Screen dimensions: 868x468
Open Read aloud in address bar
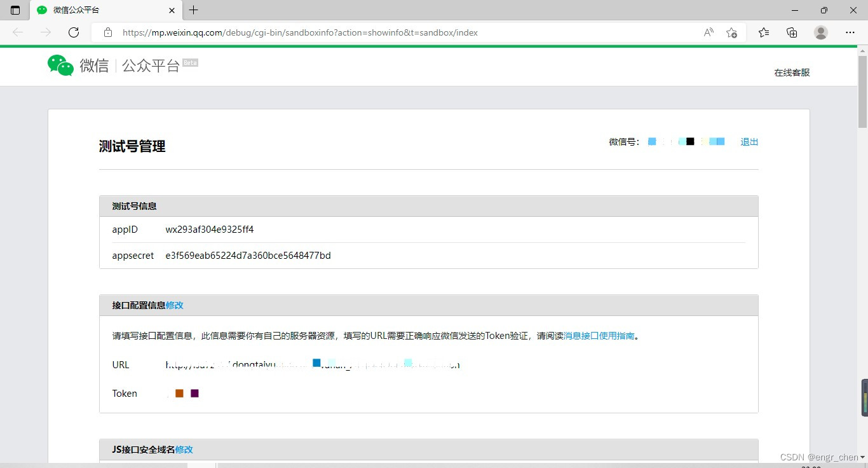[709, 32]
